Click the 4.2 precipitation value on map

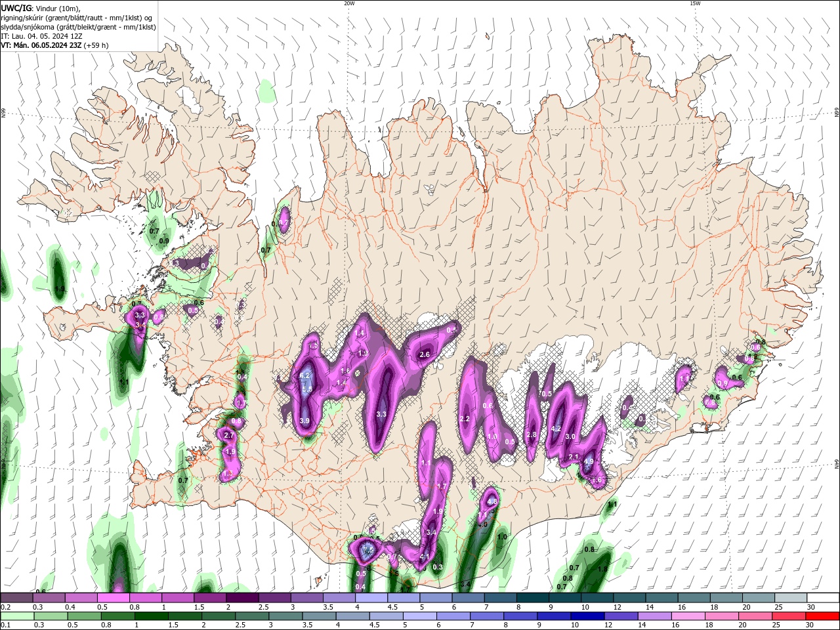coord(555,429)
